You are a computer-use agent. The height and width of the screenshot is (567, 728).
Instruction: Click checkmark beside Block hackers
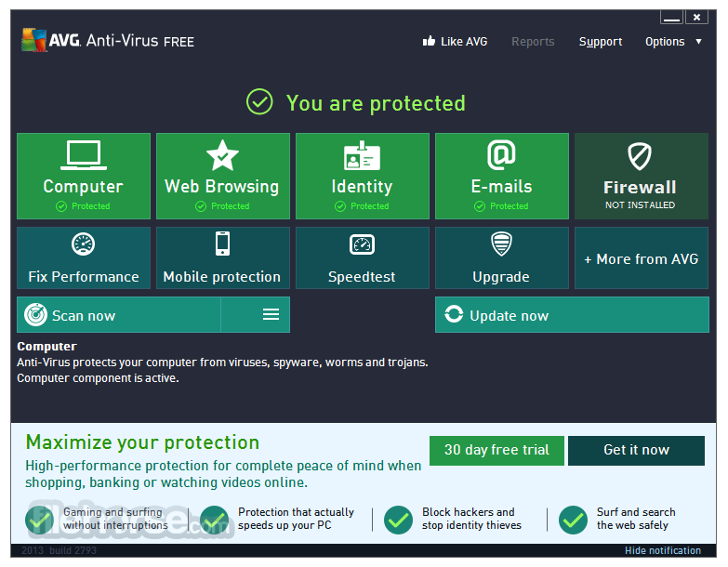[398, 521]
